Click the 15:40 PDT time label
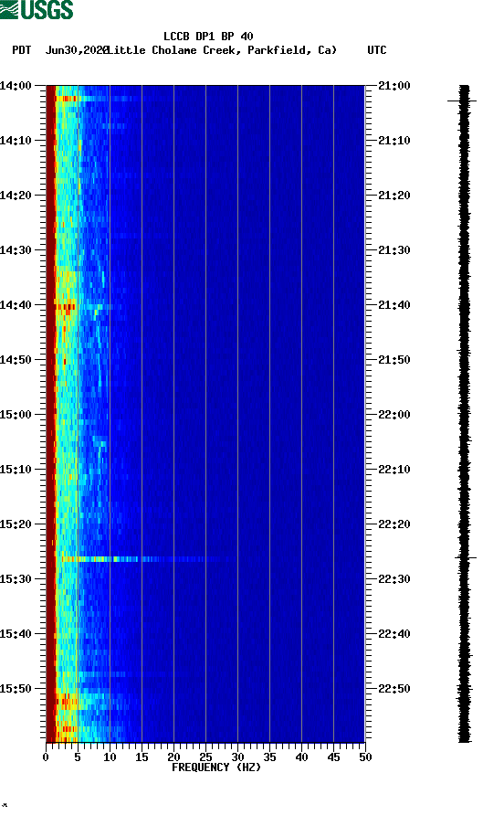This screenshot has width=504, height=815. coord(16,634)
